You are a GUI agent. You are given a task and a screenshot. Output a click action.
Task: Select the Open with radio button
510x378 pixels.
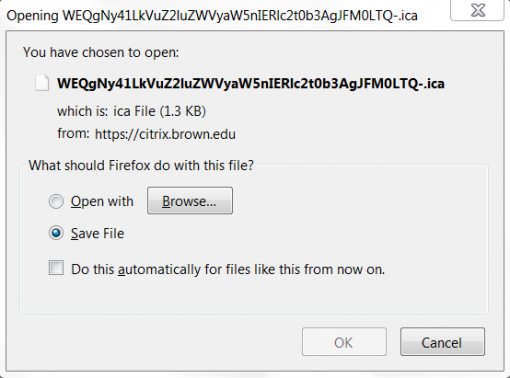[x=56, y=201]
